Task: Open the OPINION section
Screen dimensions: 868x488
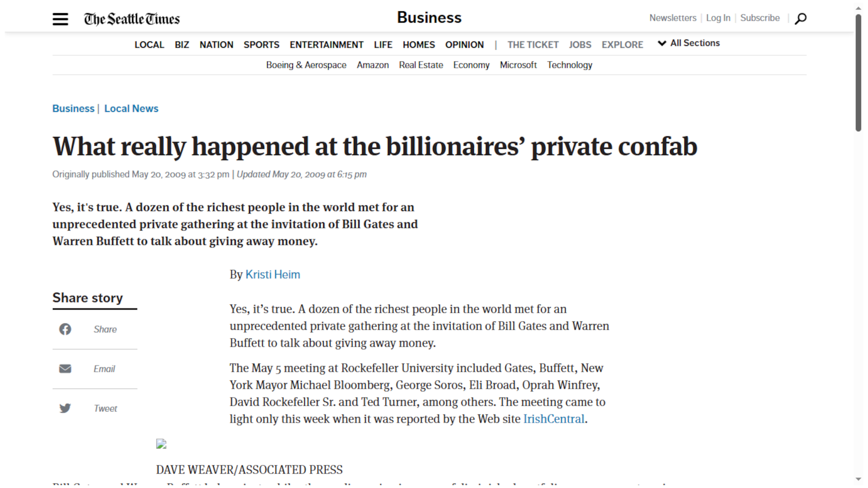Action: point(464,44)
